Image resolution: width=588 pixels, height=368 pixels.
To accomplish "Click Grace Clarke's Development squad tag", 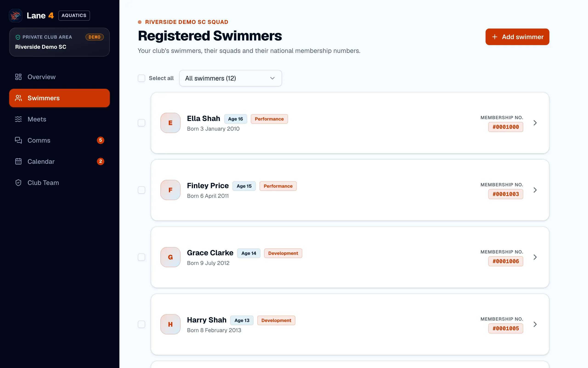I will click(x=283, y=253).
